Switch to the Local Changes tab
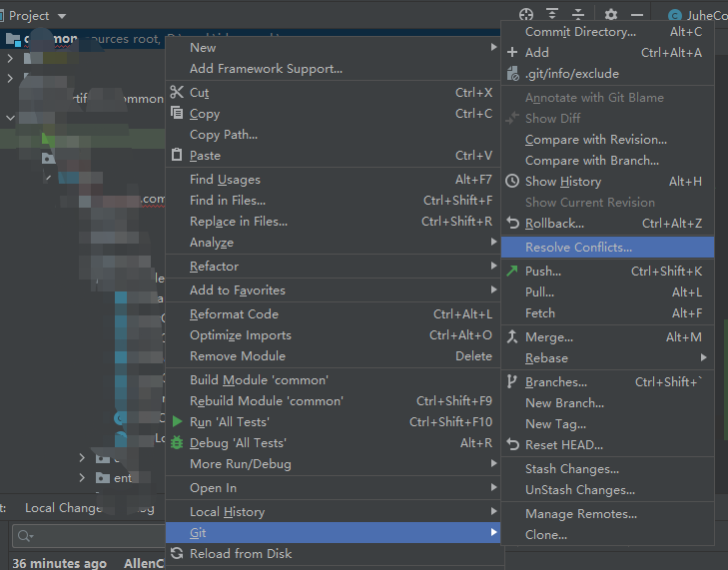 (64, 508)
